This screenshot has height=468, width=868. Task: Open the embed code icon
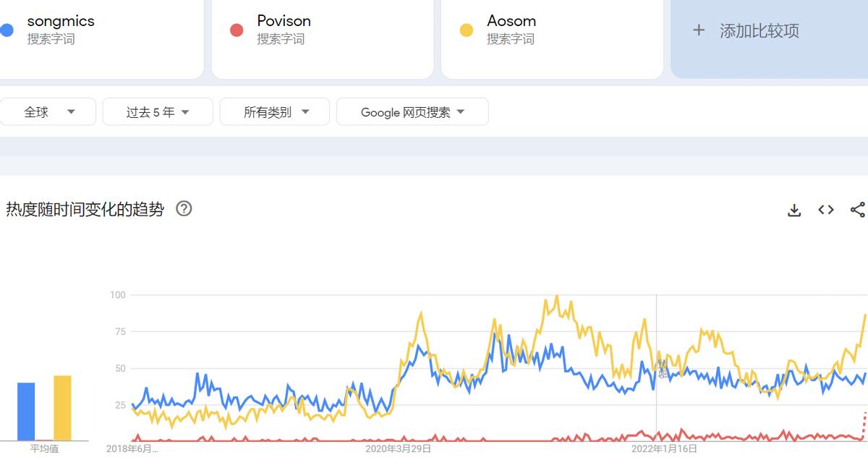826,210
